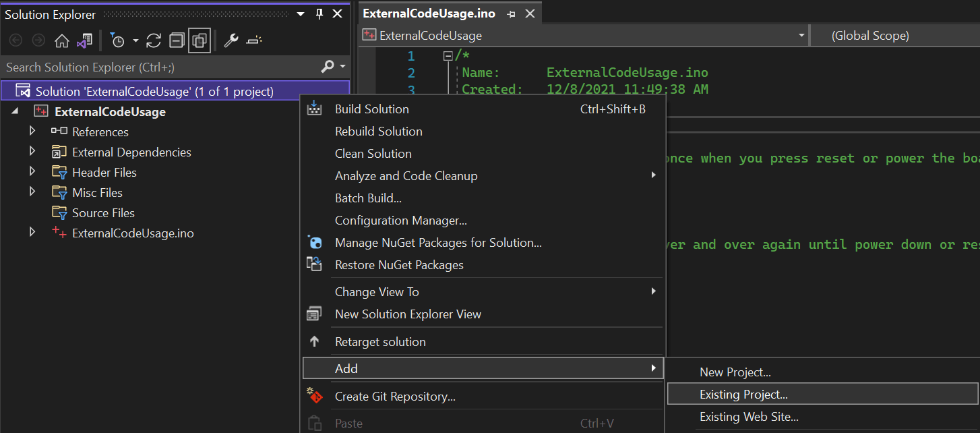Image resolution: width=980 pixels, height=433 pixels.
Task: Select Retarget solution option
Action: [380, 342]
